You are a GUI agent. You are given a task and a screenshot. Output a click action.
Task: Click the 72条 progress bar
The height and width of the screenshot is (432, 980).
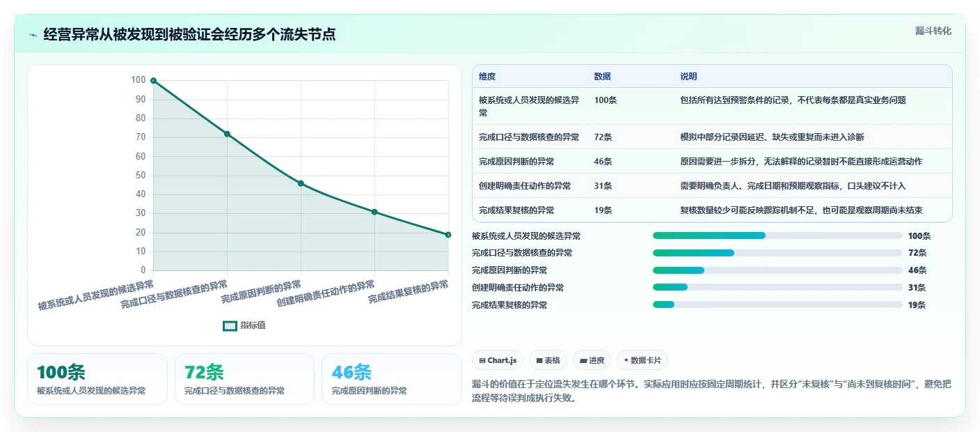coord(777,253)
